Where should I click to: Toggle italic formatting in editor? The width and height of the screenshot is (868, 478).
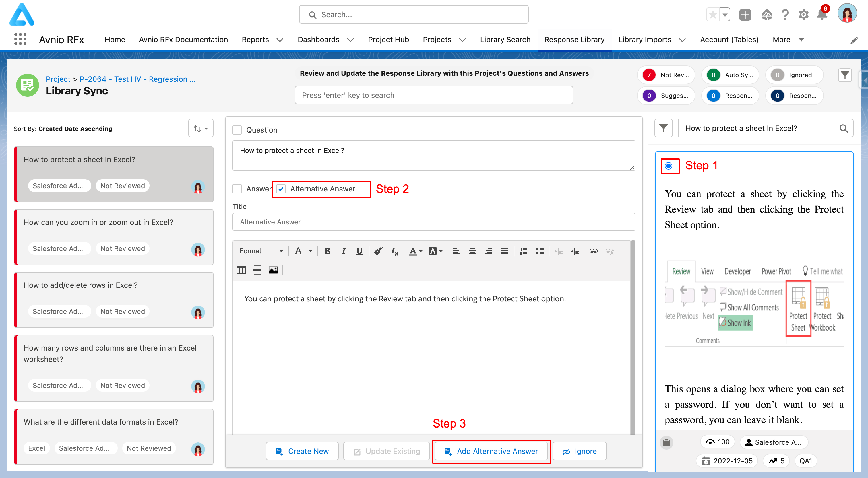pos(343,251)
